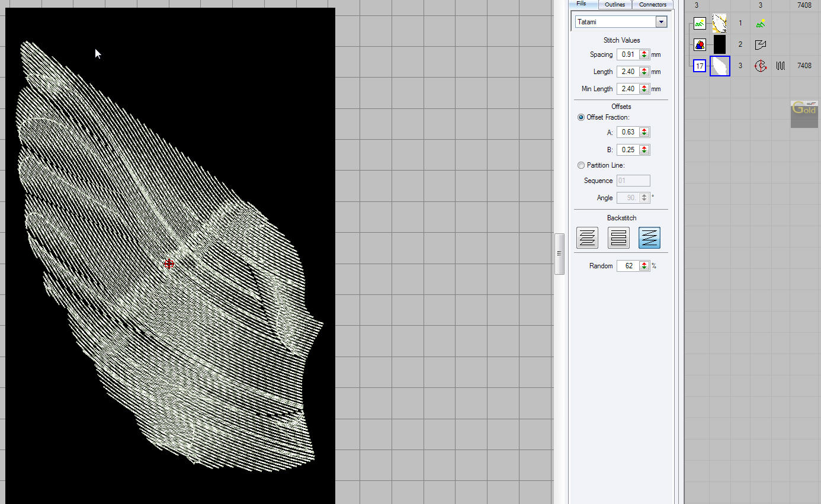Screen dimensions: 821x504
Task: Select the white leaf thumbnail in row 3
Action: click(x=720, y=66)
